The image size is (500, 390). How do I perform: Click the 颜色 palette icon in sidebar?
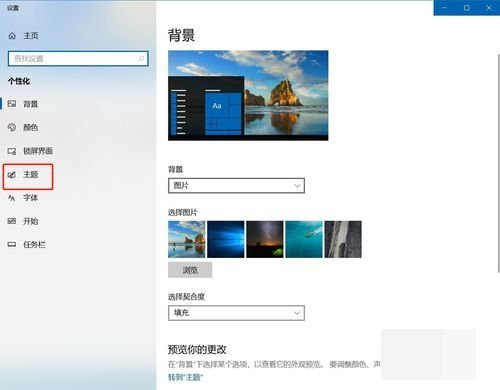[x=12, y=127]
